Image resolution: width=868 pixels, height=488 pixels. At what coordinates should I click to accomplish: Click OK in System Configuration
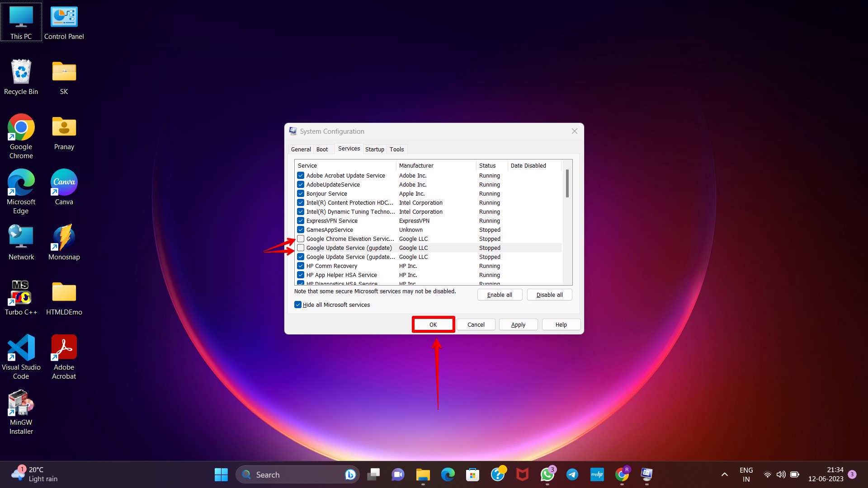pyautogui.click(x=433, y=324)
